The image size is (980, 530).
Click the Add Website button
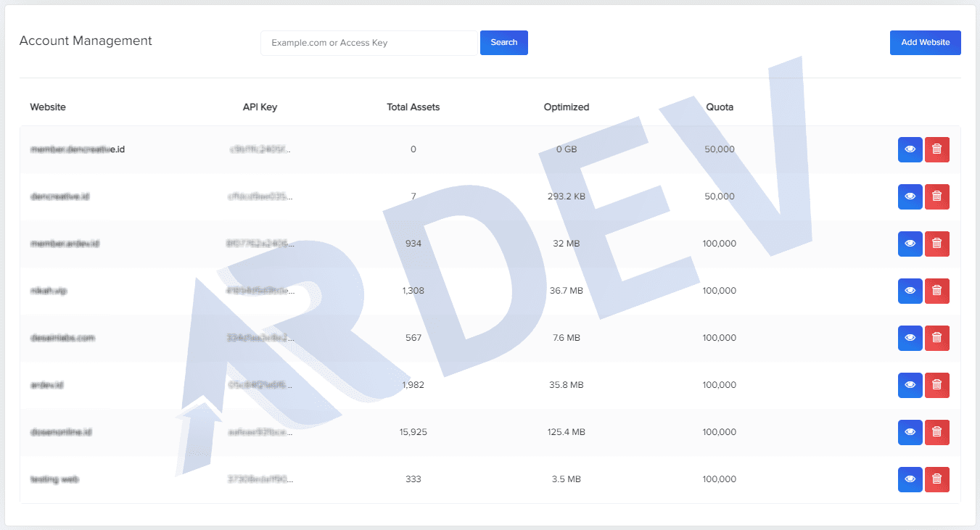925,43
